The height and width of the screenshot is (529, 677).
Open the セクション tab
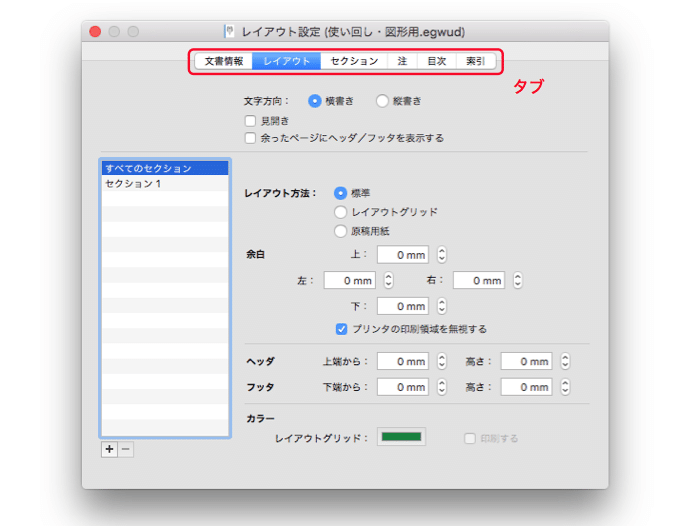pos(354,61)
